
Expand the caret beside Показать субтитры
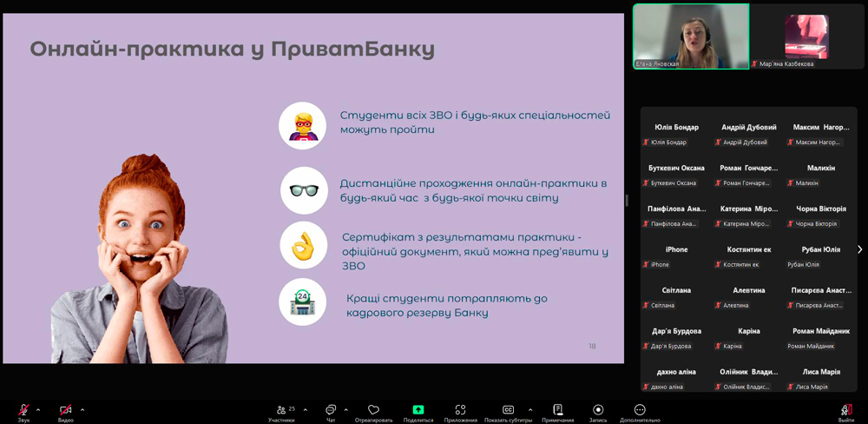pos(530,410)
